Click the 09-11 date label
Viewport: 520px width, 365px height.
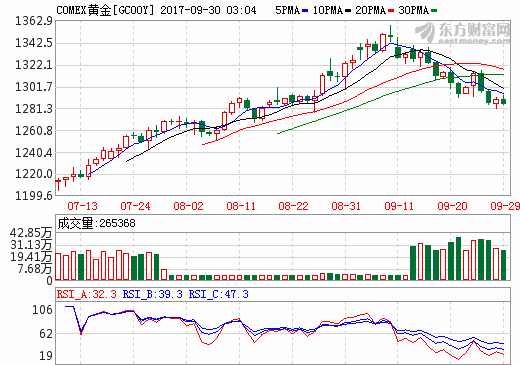399,206
